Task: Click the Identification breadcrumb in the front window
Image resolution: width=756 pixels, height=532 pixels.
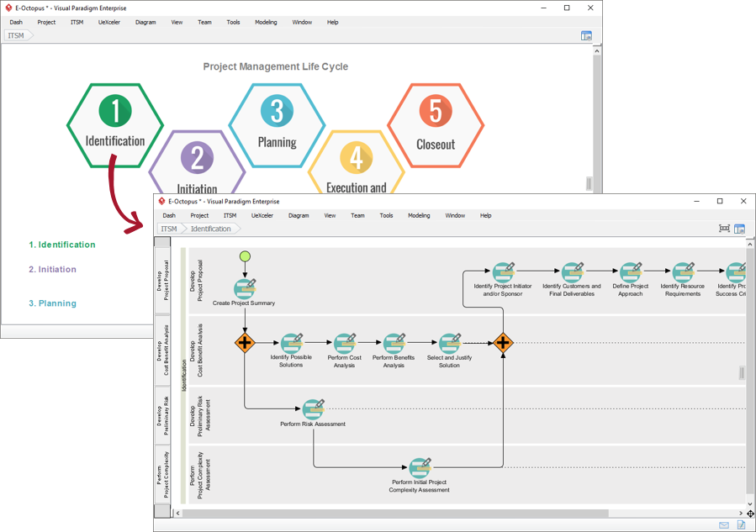Action: pyautogui.click(x=211, y=229)
